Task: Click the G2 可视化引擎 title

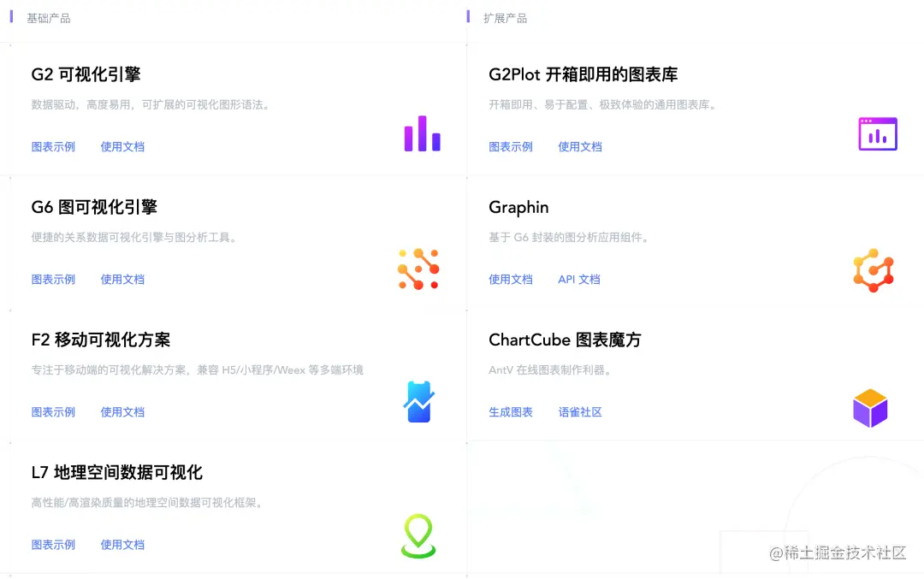Action: pyautogui.click(x=86, y=74)
